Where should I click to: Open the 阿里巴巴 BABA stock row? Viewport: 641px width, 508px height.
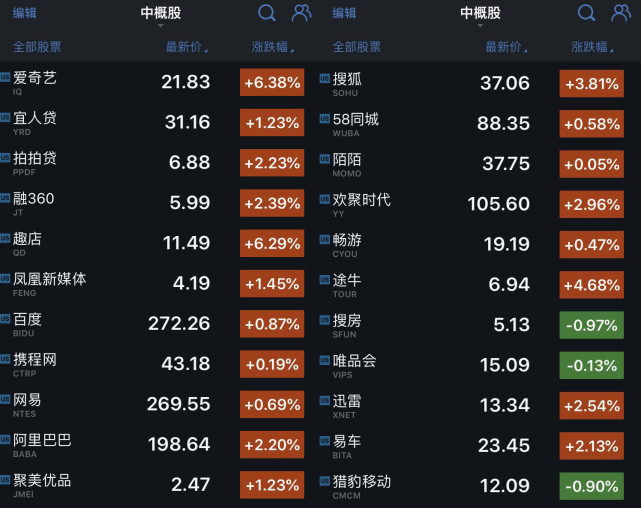[x=155, y=445]
